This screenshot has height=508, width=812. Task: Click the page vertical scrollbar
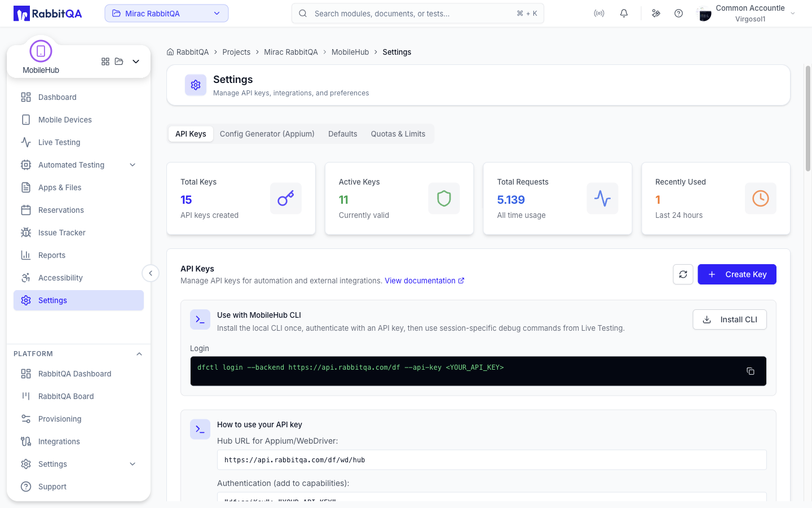click(808, 119)
